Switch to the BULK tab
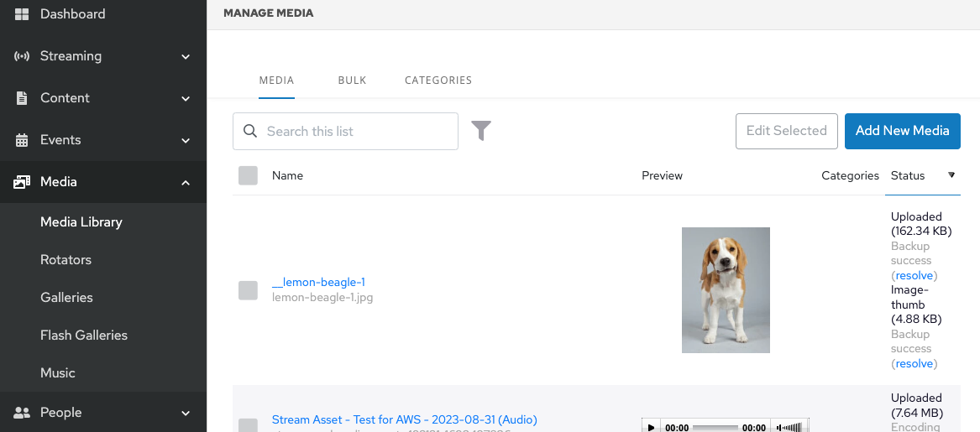980x432 pixels. click(x=352, y=81)
